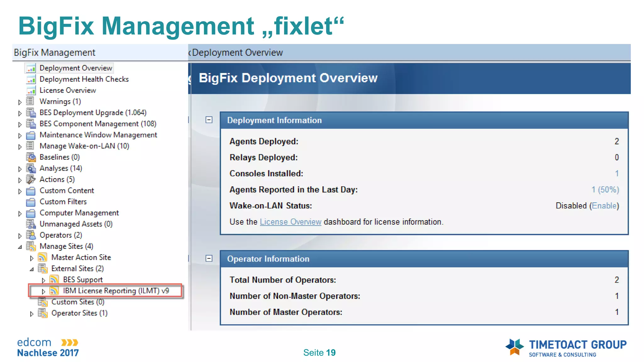Click the Custom Sites icon

(42, 302)
